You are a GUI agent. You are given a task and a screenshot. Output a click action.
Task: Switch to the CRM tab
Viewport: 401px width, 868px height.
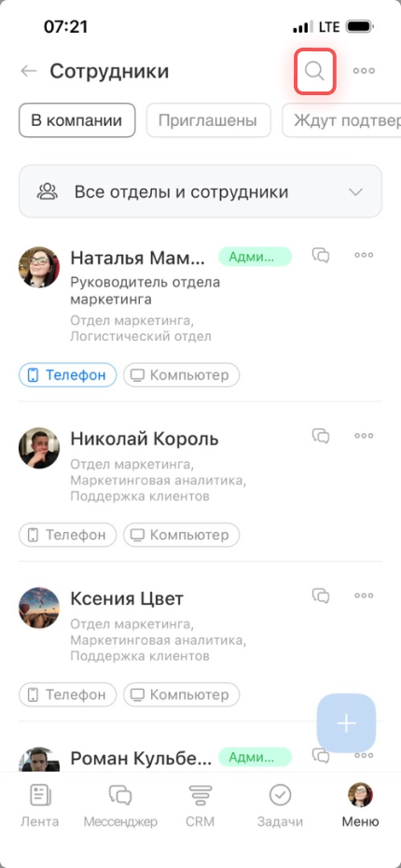click(200, 805)
